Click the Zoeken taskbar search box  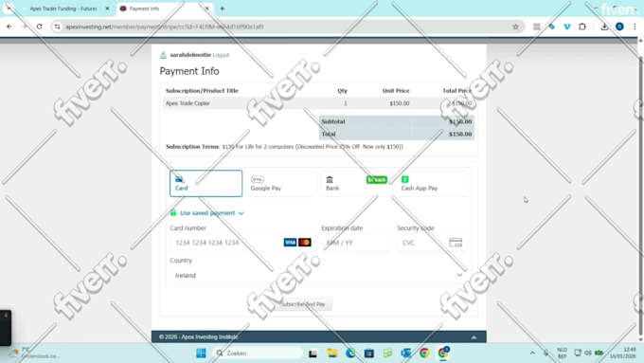[258, 353]
